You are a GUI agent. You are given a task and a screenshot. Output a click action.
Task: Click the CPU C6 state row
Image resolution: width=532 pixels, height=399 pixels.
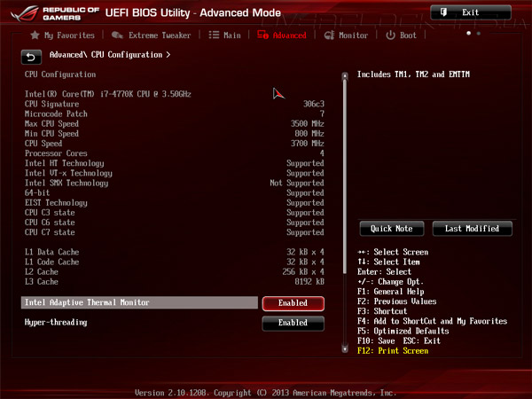tap(174, 223)
